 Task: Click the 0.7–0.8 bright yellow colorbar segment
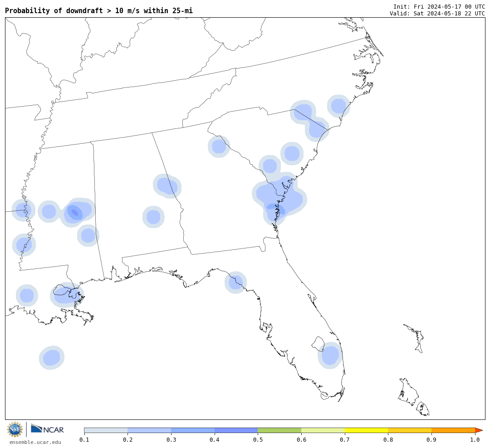(366, 430)
